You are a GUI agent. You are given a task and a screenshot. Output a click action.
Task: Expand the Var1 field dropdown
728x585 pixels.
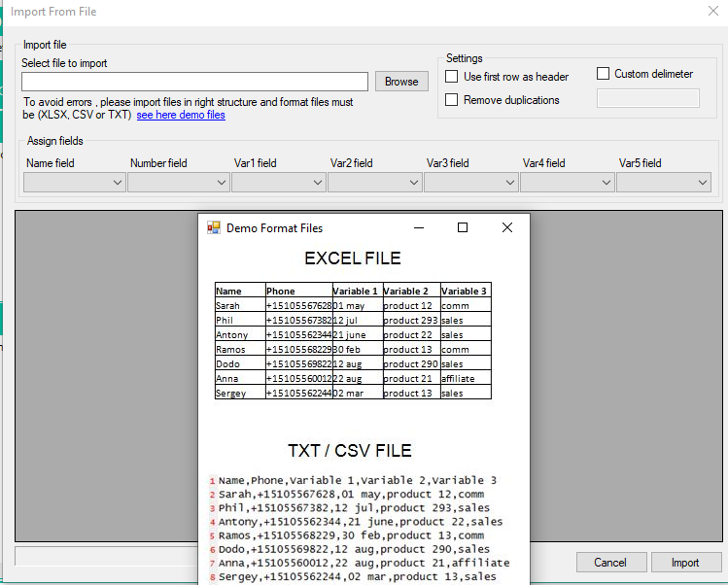coord(278,182)
